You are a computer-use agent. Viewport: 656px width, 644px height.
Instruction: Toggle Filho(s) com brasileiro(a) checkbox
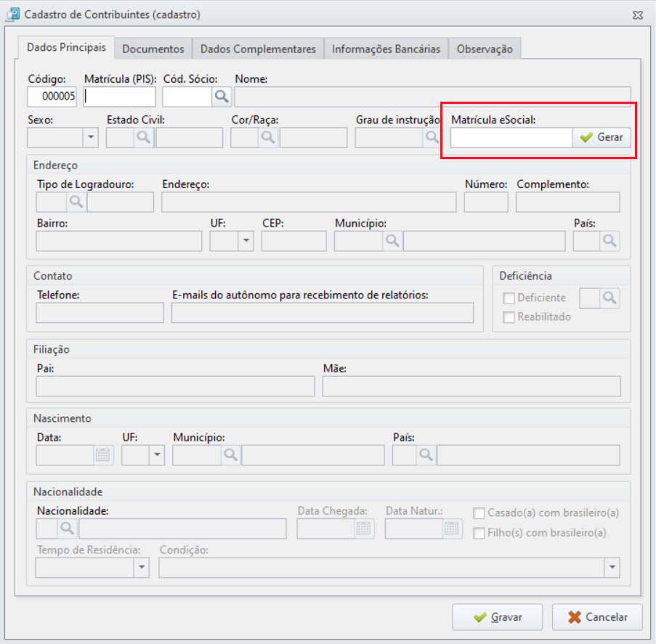coord(479,533)
